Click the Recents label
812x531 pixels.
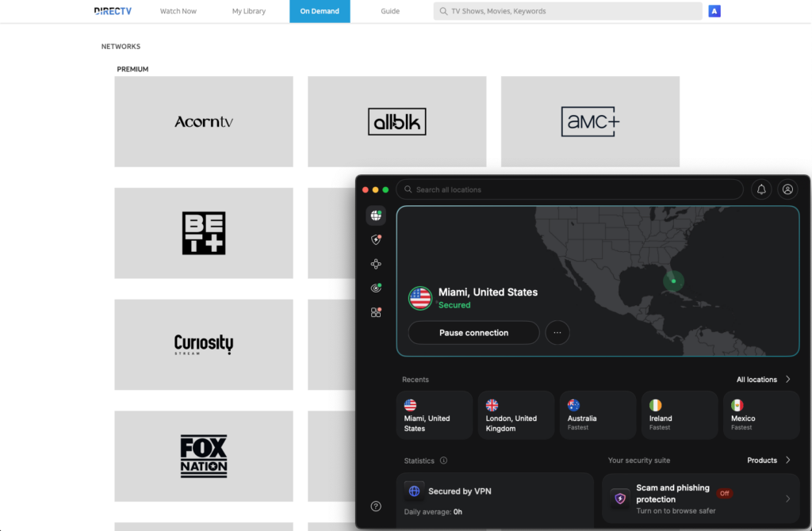[416, 380]
